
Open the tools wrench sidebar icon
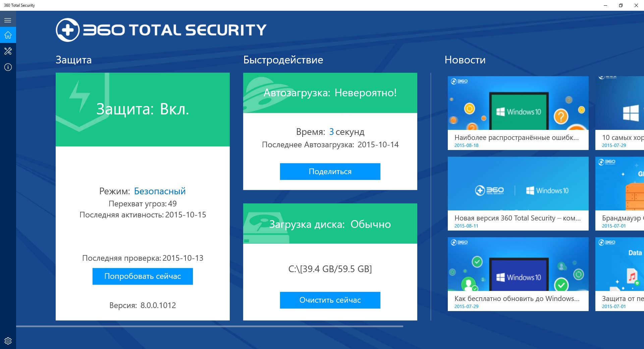tap(8, 51)
